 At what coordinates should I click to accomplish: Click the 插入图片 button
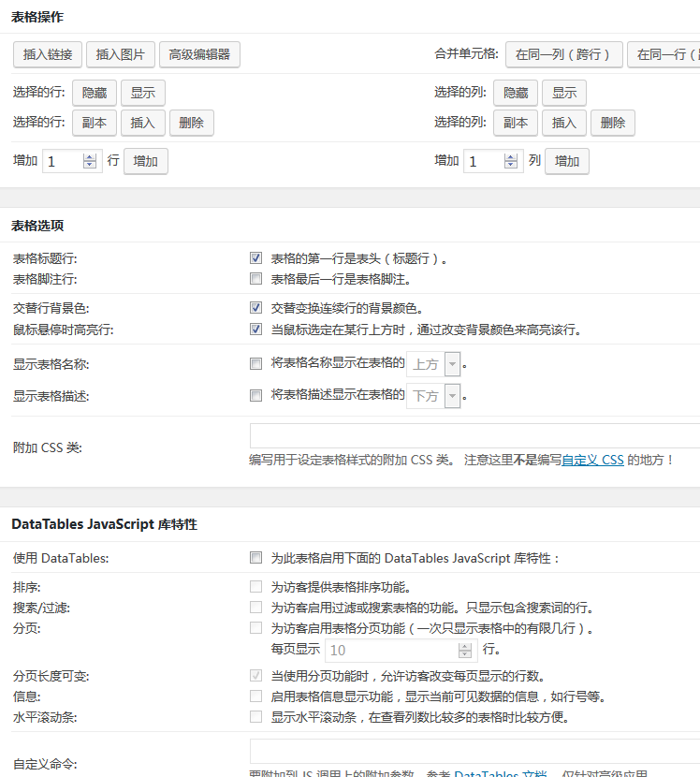[121, 54]
